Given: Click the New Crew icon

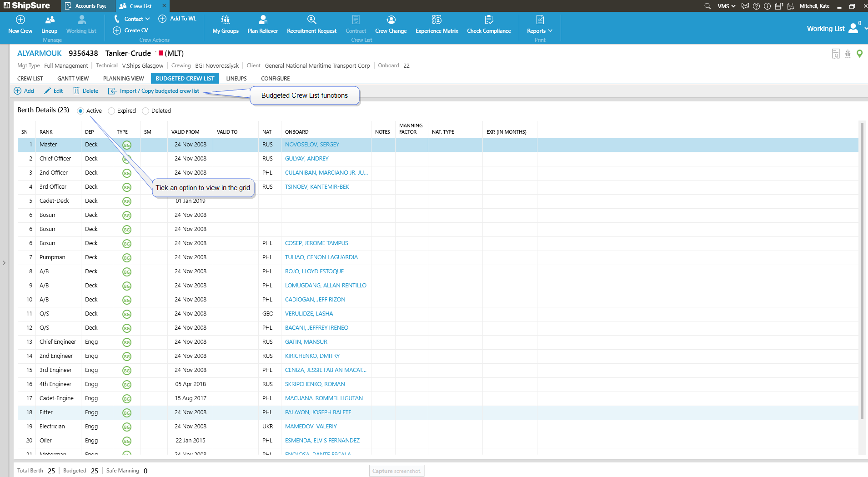Looking at the screenshot, I should point(20,20).
